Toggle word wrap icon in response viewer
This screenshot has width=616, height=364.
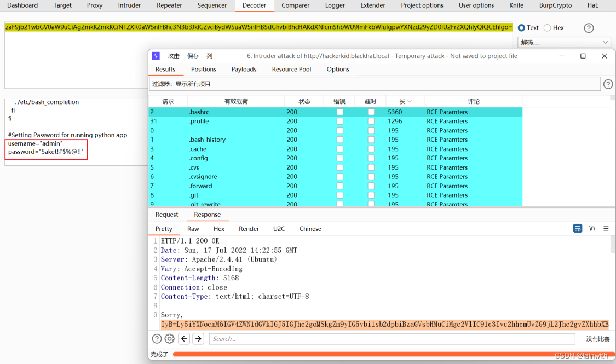coord(578,228)
